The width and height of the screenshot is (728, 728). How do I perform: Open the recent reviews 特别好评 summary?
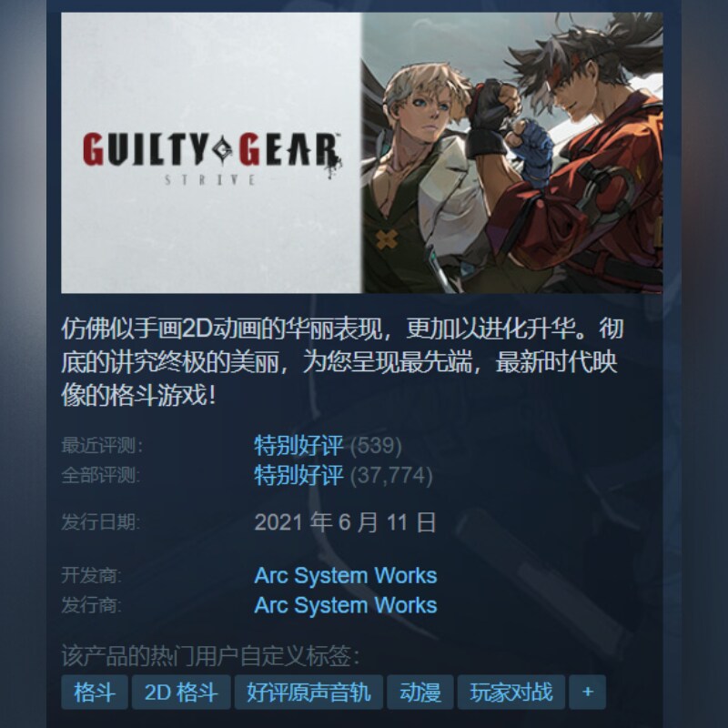coord(298,445)
